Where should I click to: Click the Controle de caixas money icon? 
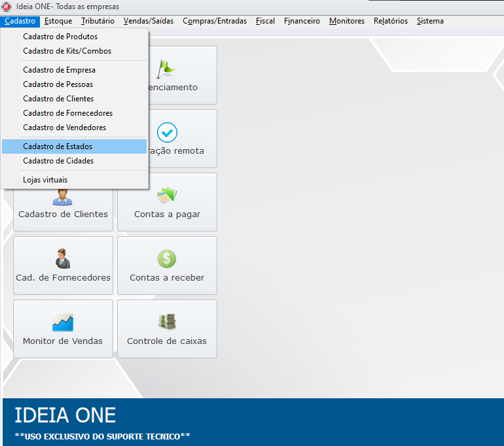click(167, 322)
